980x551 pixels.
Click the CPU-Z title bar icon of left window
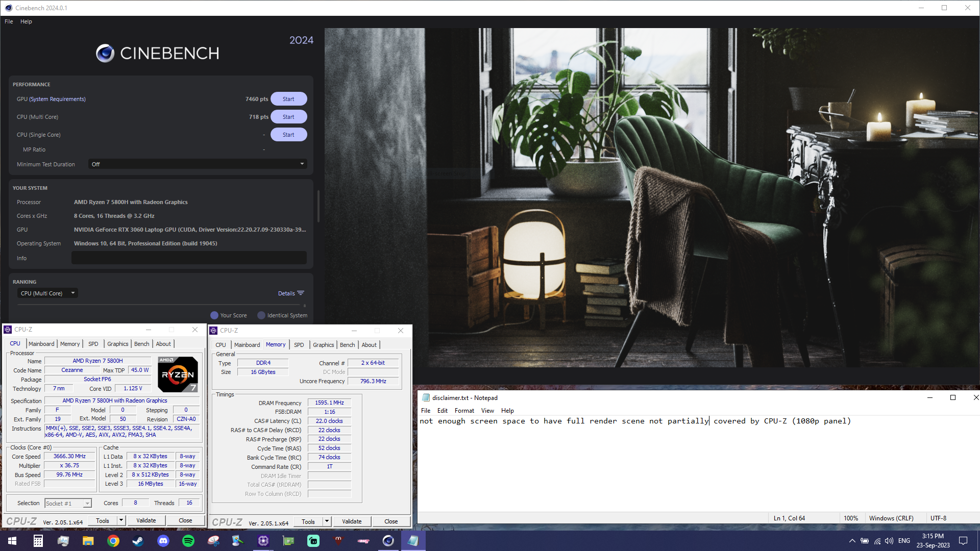click(8, 330)
